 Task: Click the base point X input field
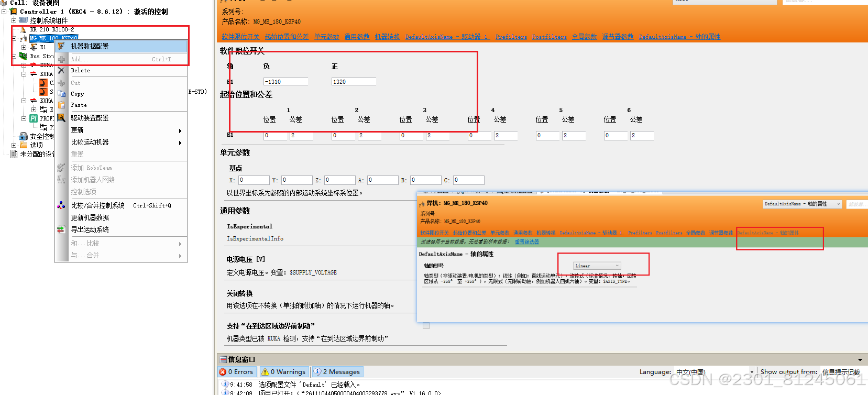coord(254,180)
